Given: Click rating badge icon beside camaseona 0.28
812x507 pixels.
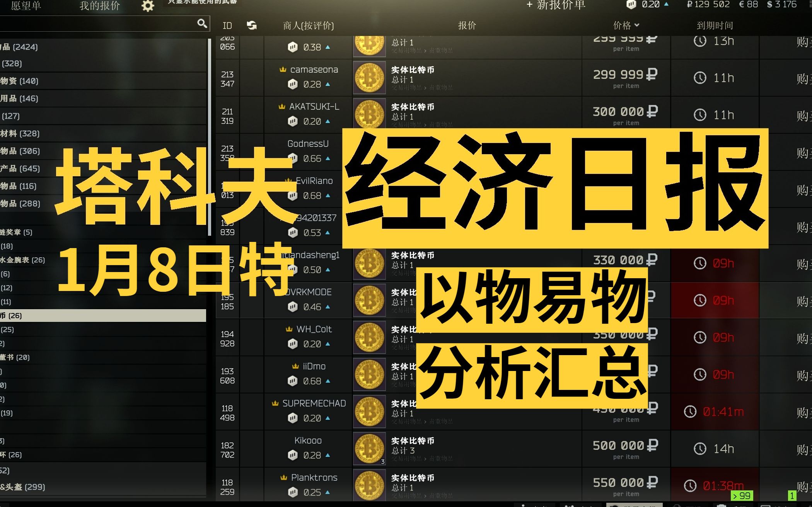Looking at the screenshot, I should tap(293, 84).
